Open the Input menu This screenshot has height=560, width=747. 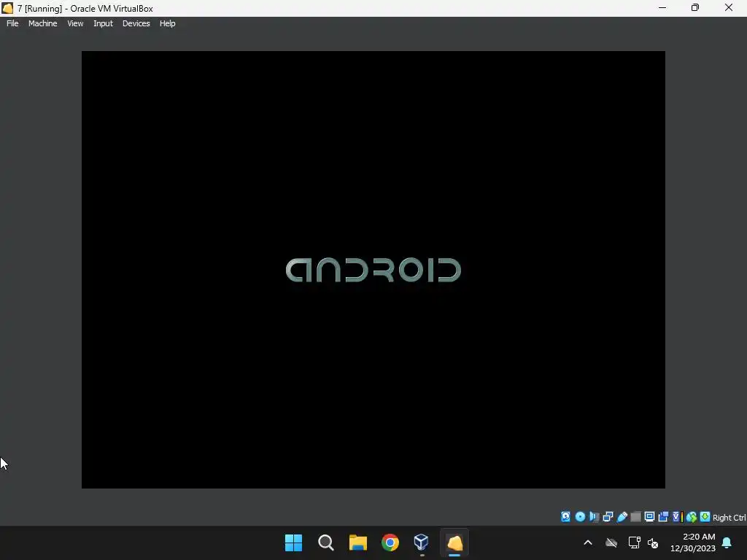103,23
